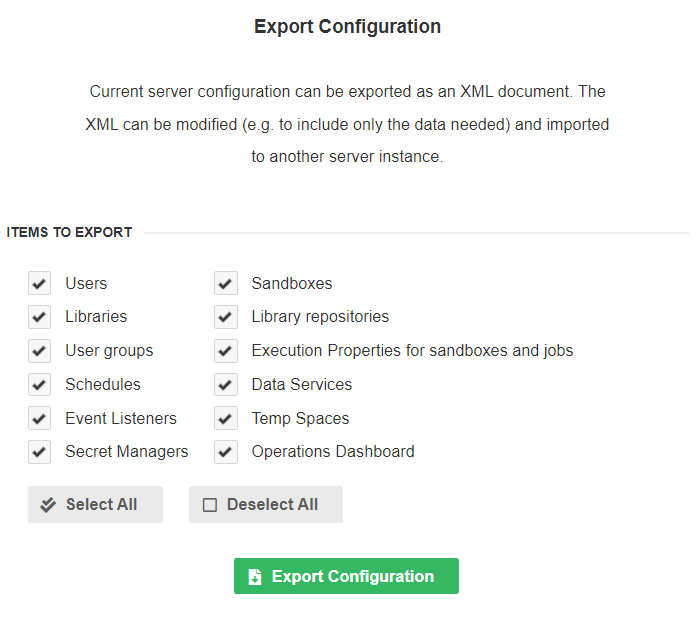
Task: Click the Users label text
Action: click(x=86, y=283)
